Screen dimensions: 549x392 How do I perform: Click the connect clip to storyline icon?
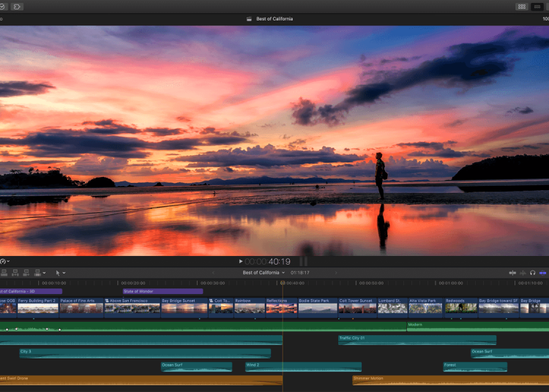(x=5, y=273)
